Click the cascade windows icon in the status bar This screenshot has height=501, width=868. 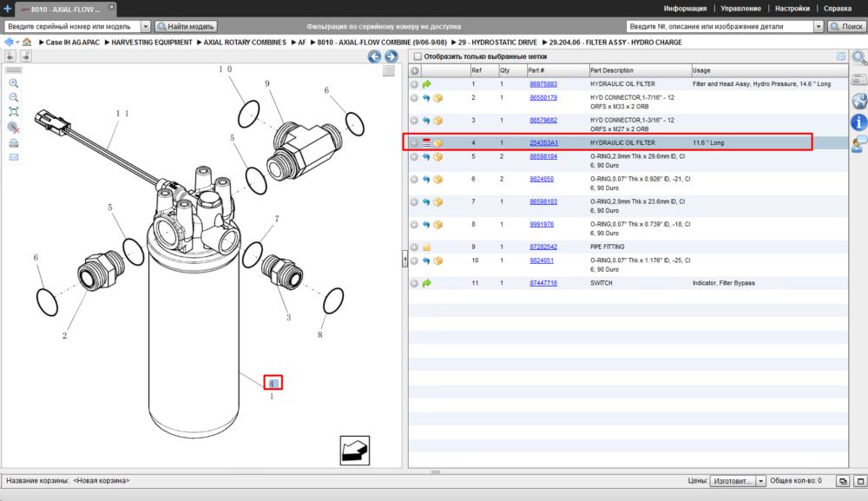(x=843, y=481)
